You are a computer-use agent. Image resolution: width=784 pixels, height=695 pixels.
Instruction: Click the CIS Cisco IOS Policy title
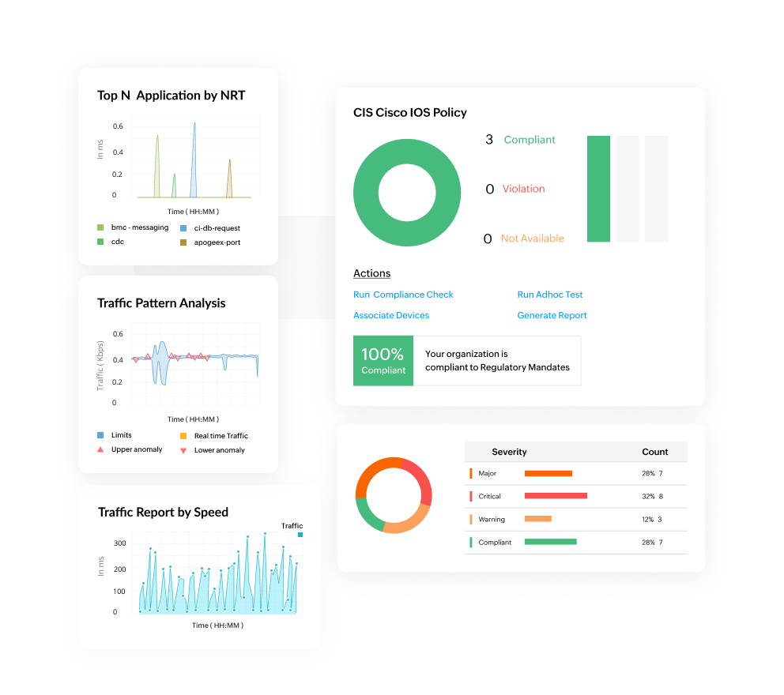(x=410, y=112)
